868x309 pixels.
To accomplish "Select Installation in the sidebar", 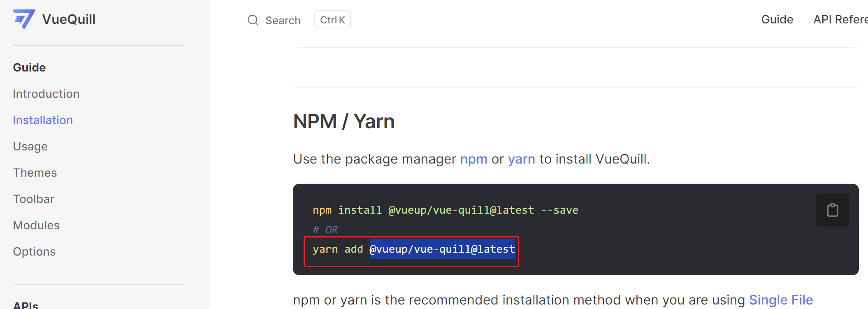I will pyautogui.click(x=43, y=120).
